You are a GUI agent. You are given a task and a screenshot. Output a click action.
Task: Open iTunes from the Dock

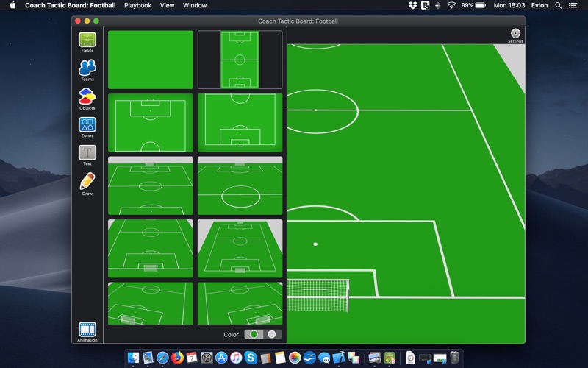(x=236, y=358)
